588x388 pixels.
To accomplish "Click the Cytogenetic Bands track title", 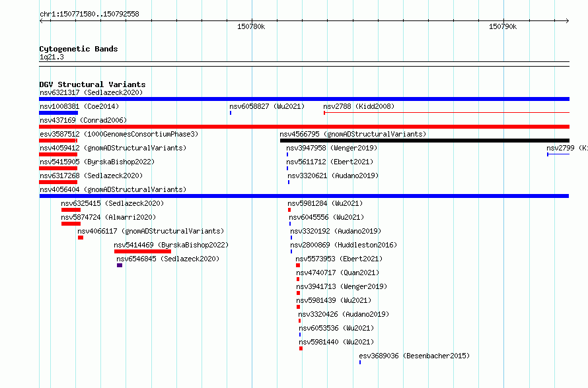I will pos(79,49).
